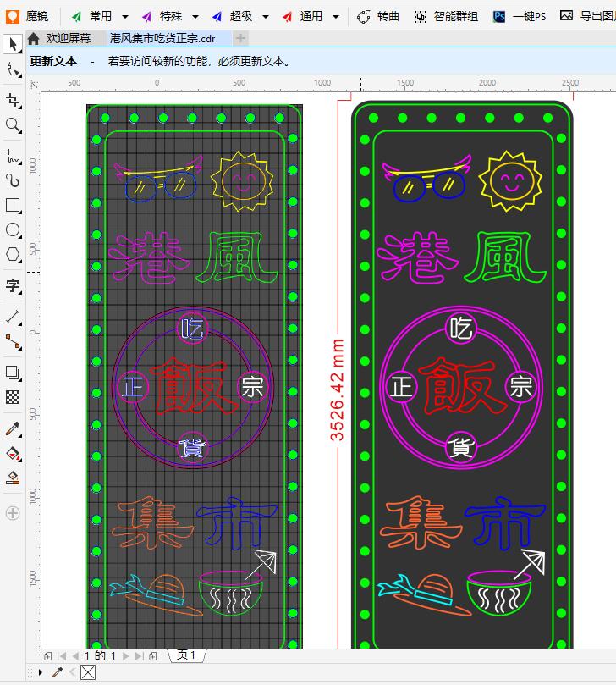Click the eyedropper icon in bottom bar
Image resolution: width=616 pixels, height=685 pixels.
(58, 672)
